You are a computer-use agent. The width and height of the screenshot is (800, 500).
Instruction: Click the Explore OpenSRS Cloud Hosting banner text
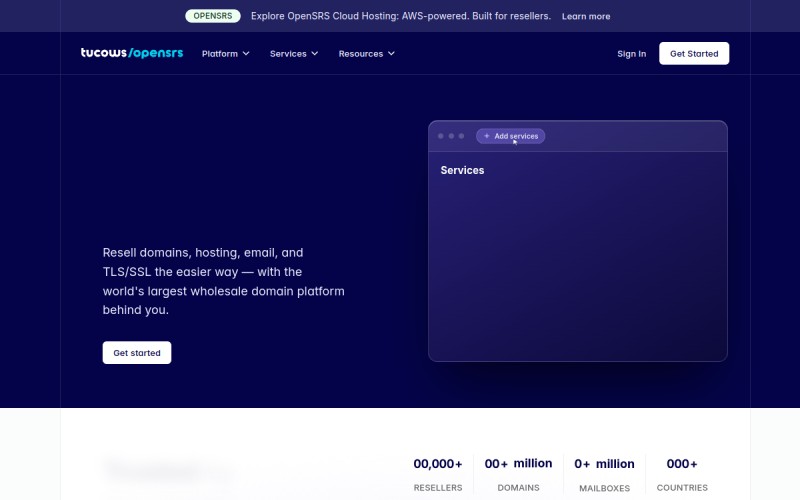click(x=401, y=16)
